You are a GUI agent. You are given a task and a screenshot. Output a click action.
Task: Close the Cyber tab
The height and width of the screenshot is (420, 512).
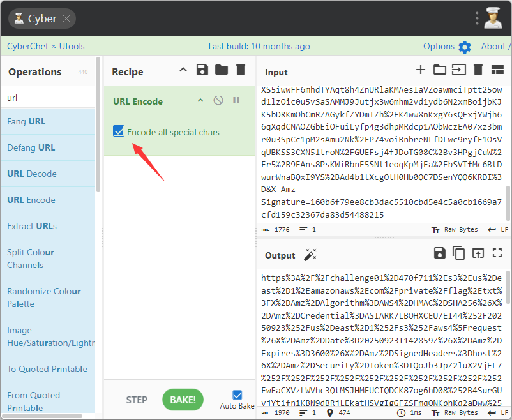[66, 19]
